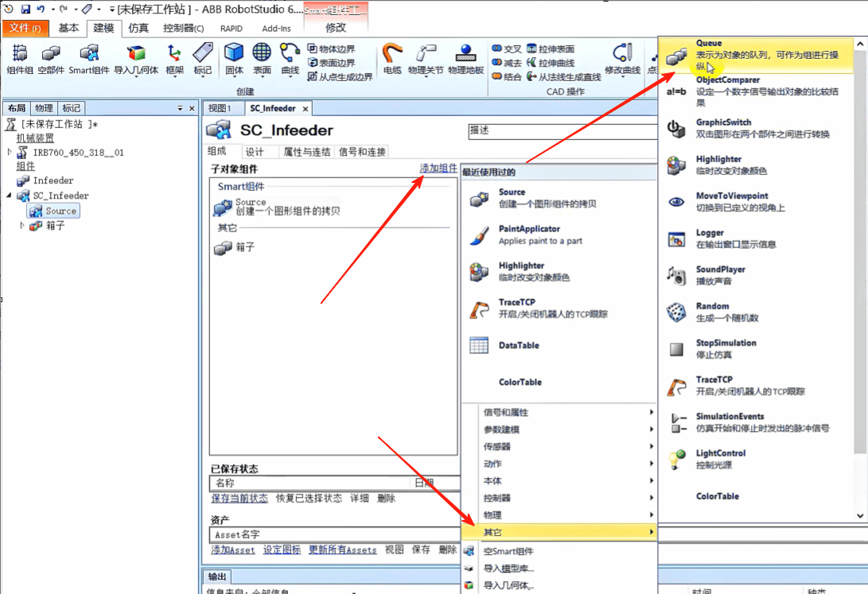Screen dimensions: 868x594
Task: Choose GraphicSwitch from the 其它 submenu
Action: (756, 128)
